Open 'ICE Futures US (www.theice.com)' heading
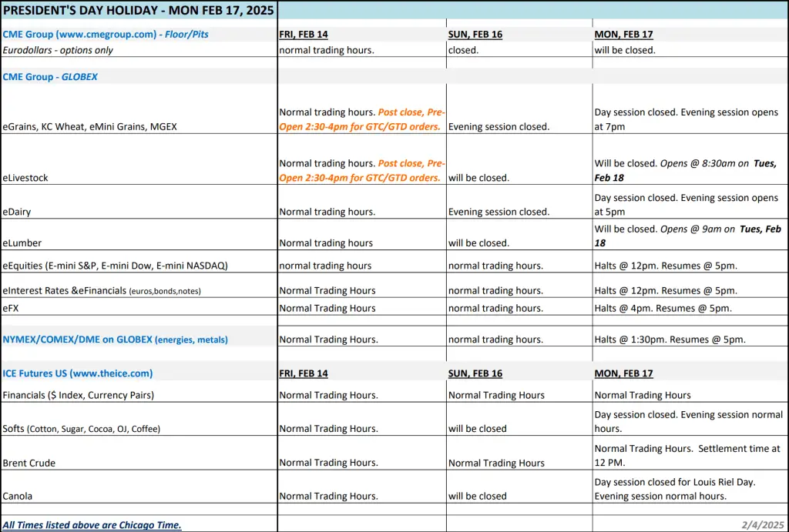Image resolution: width=789 pixels, height=532 pixels. click(78, 373)
